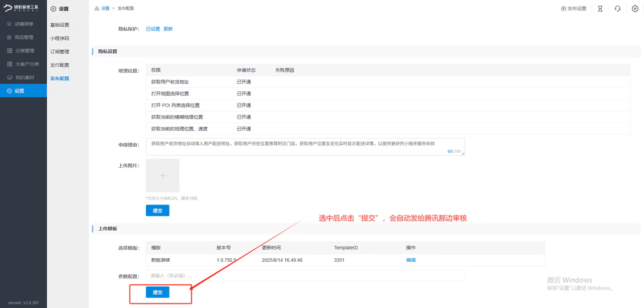Focus the 申请理由 text area

(305, 147)
